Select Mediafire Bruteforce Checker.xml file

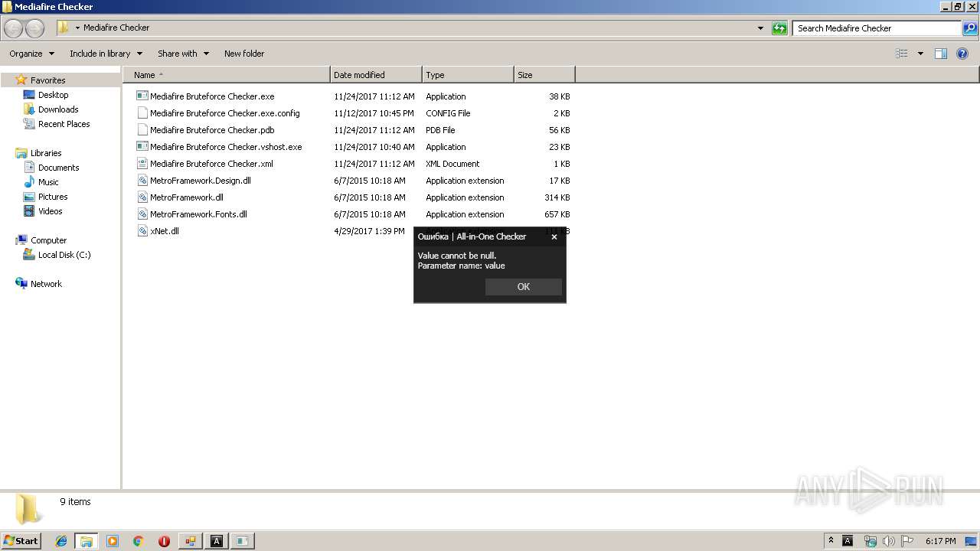click(x=211, y=164)
